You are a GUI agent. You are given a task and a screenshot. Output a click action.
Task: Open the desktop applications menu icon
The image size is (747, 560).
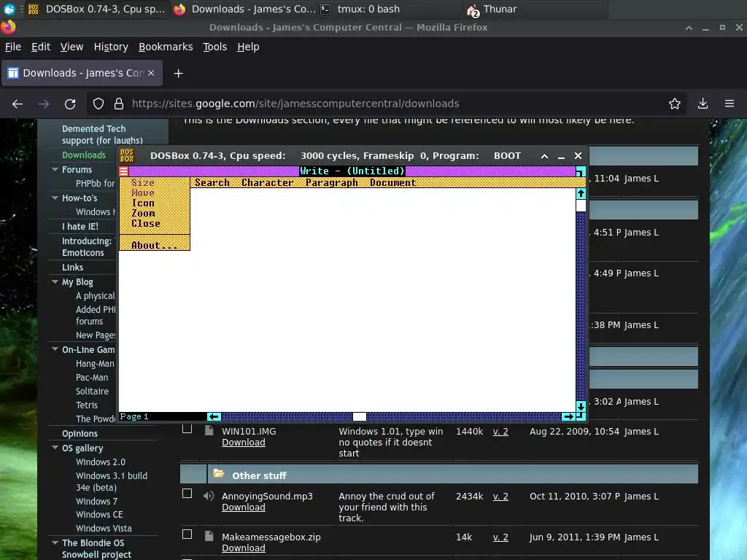click(x=9, y=9)
